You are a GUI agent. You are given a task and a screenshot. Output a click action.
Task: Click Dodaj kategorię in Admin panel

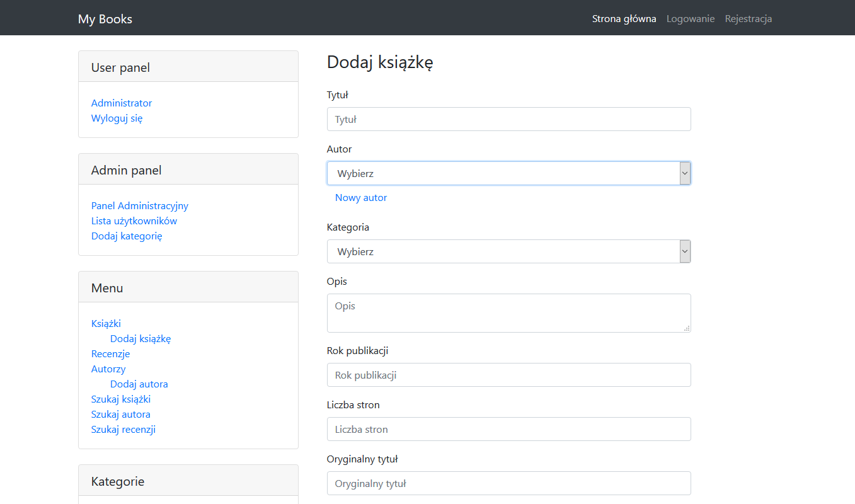pos(127,236)
